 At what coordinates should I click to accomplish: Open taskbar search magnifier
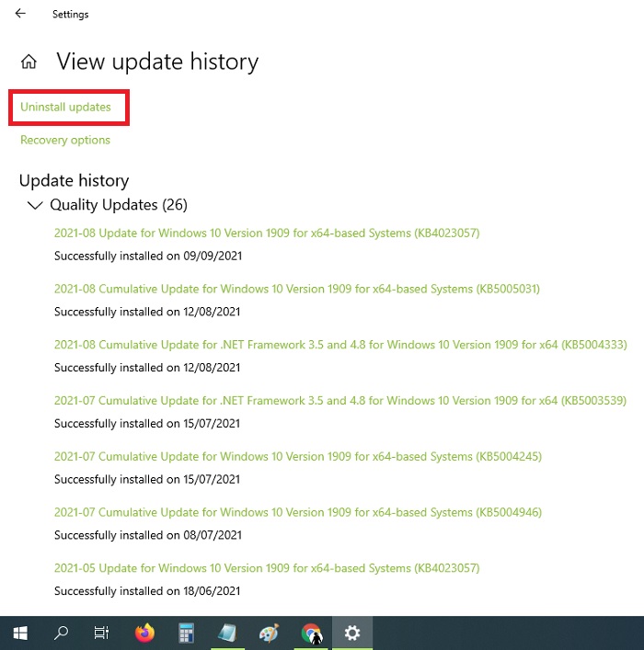click(61, 633)
